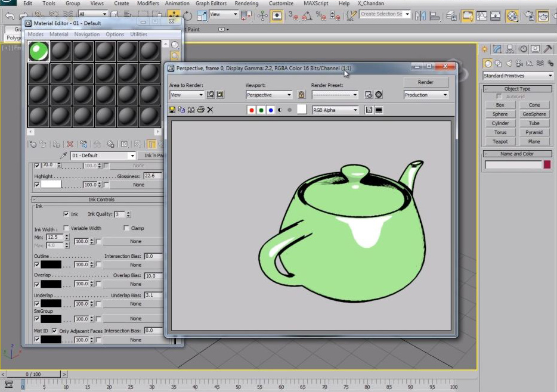The width and height of the screenshot is (557, 392).
Task: Disable the Ink checkbox under Ink Controls
Action: (x=66, y=214)
